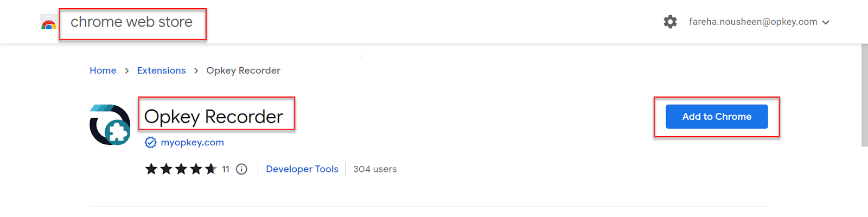Click the Opkey Recorder heading text
This screenshot has width=868, height=217.
(214, 117)
